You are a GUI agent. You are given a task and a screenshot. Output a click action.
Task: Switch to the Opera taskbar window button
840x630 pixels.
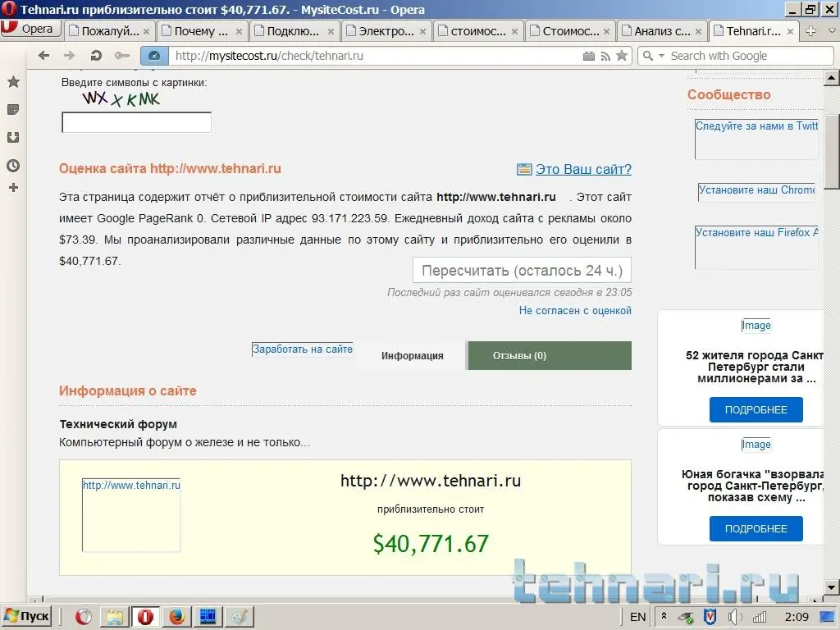(145, 617)
